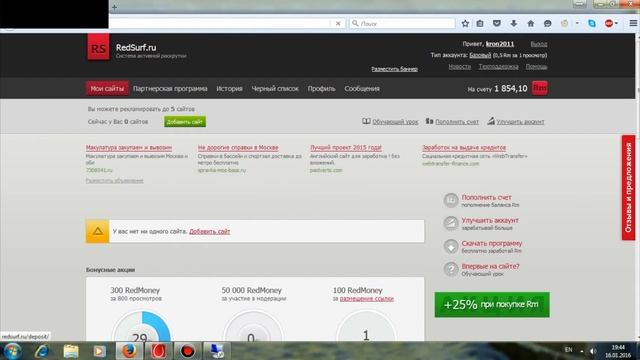Click the +25% при покупке Rm banner
The width and height of the screenshot is (640, 360).
[492, 304]
